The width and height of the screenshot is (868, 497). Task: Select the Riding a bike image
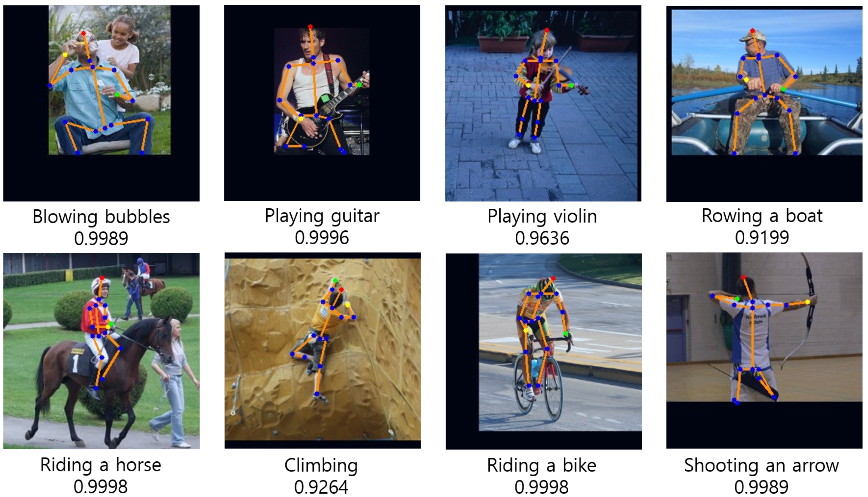coord(544,351)
